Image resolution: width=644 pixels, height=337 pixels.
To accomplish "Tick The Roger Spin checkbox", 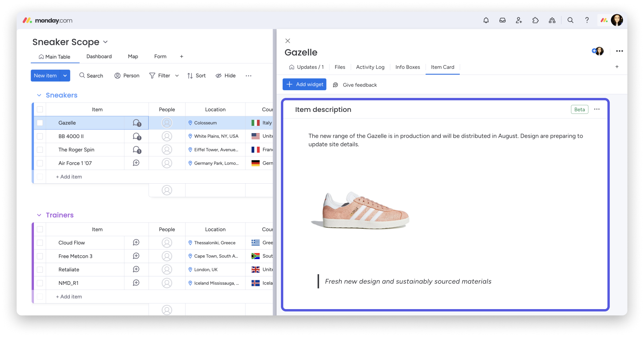I will [x=40, y=150].
